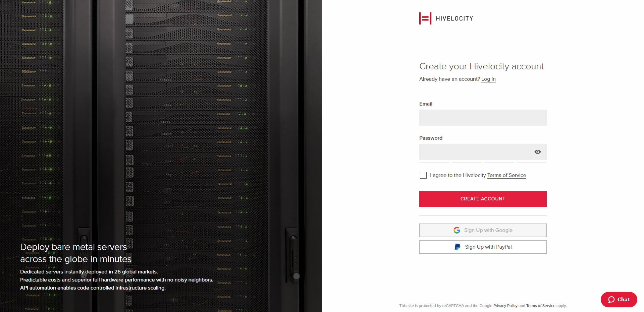This screenshot has height=312, width=644.
Task: Click 'Dedicated servers instantly deployed in 26 global markets.'
Action: [x=89, y=272]
